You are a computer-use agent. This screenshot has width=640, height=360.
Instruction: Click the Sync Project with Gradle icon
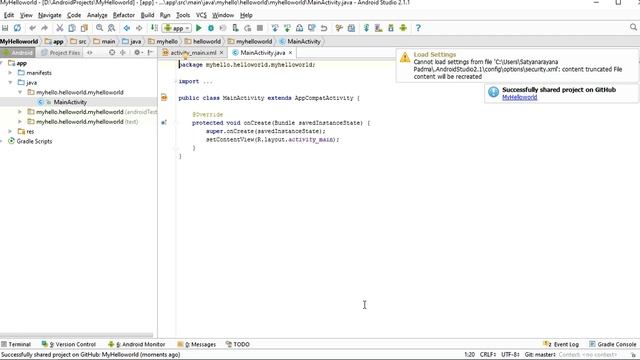366,28
